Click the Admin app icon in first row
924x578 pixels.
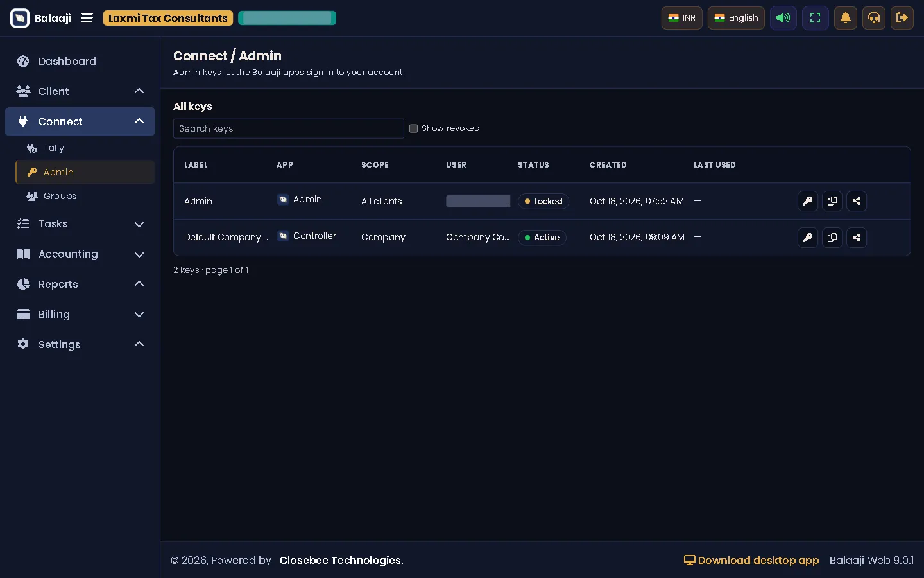click(282, 200)
